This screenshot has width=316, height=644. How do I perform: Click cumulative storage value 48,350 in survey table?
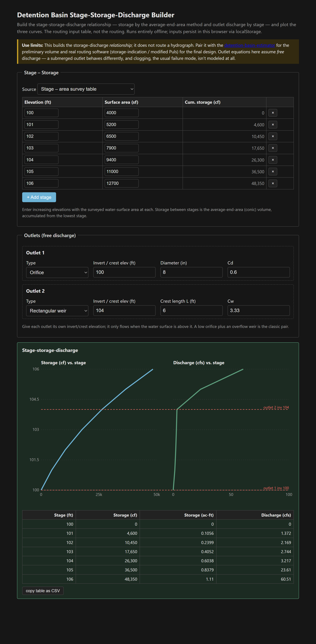coord(258,183)
